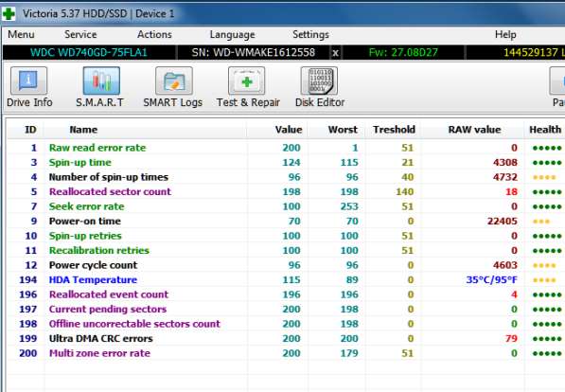This screenshot has height=392, width=565.
Task: Click the 35°C/95°F temperature value
Action: pos(492,280)
